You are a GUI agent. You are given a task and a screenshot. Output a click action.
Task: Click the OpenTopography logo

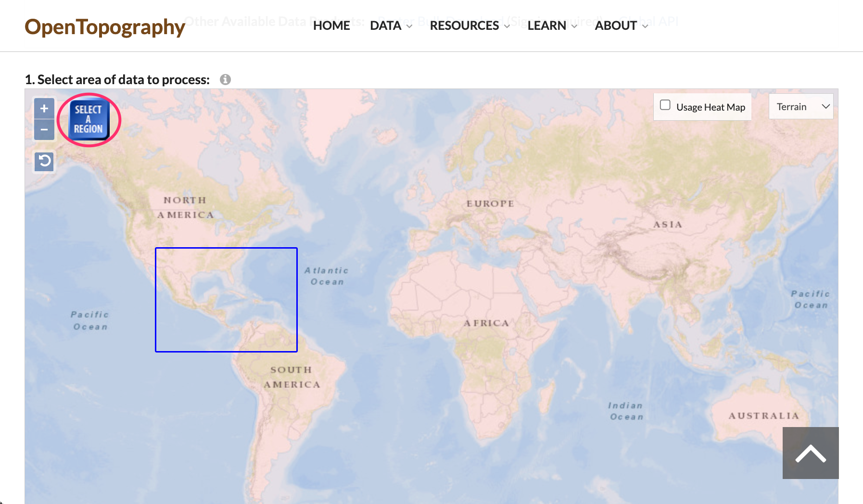pos(105,27)
